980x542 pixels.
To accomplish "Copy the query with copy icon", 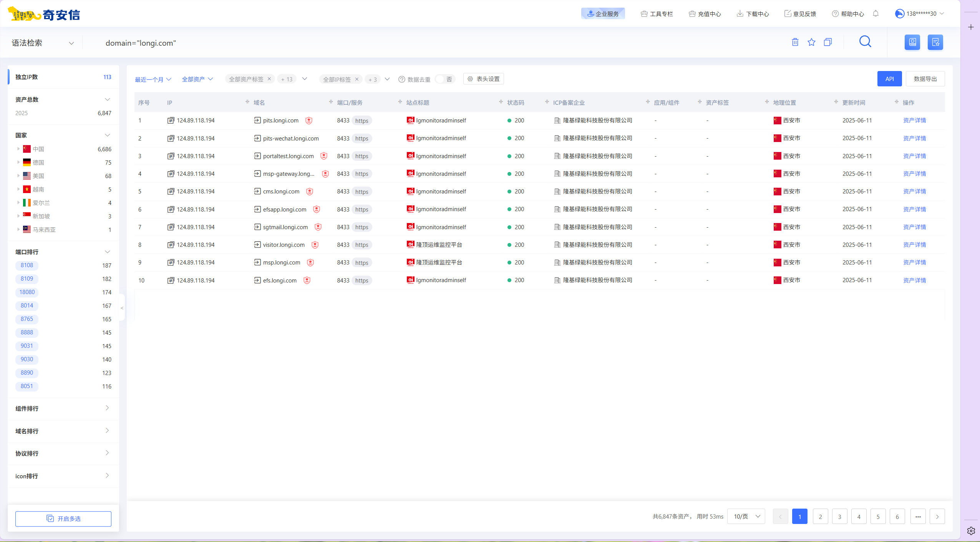I will 827,42.
